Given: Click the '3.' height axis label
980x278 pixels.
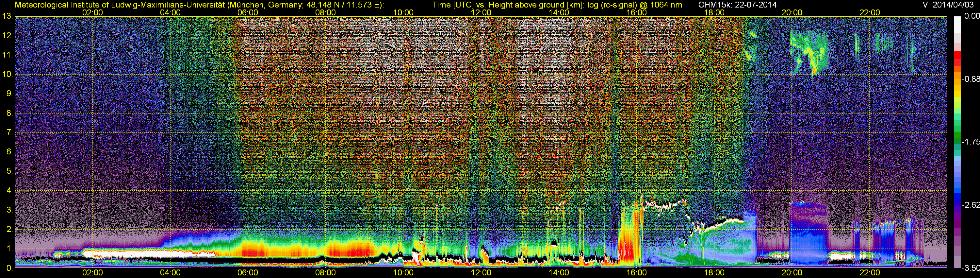Looking at the screenshot, I should (x=9, y=210).
